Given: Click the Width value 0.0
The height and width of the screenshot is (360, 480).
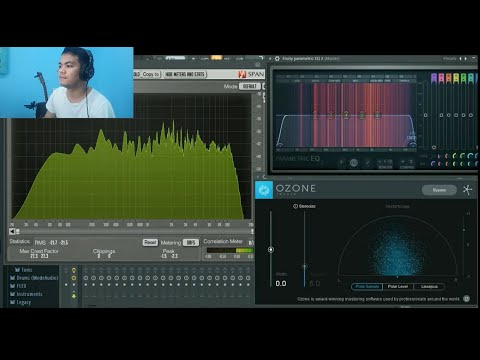Looking at the screenshot, I should [x=281, y=283].
